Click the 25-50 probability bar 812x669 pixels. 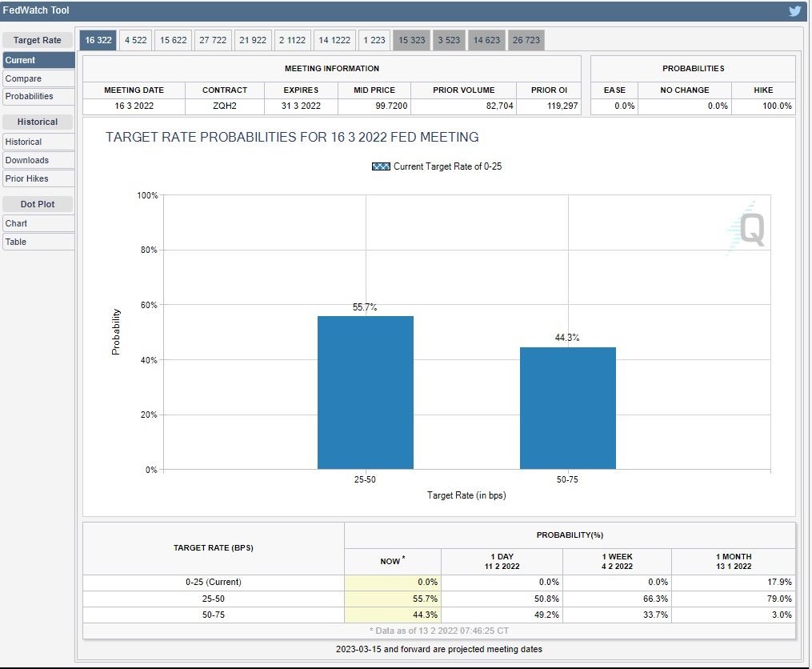(365, 393)
